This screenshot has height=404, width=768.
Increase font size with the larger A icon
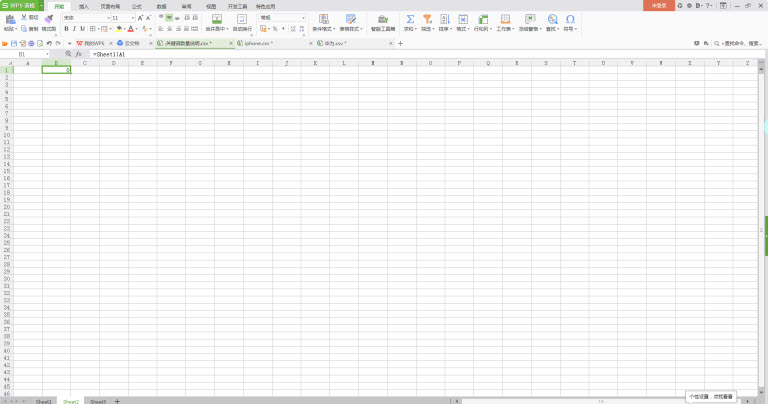[141, 18]
